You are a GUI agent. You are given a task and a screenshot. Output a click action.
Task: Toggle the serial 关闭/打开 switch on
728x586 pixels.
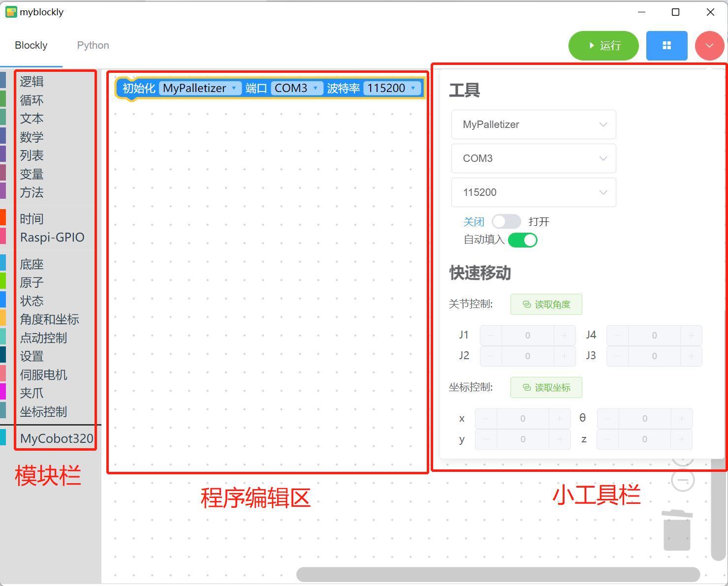click(x=506, y=221)
